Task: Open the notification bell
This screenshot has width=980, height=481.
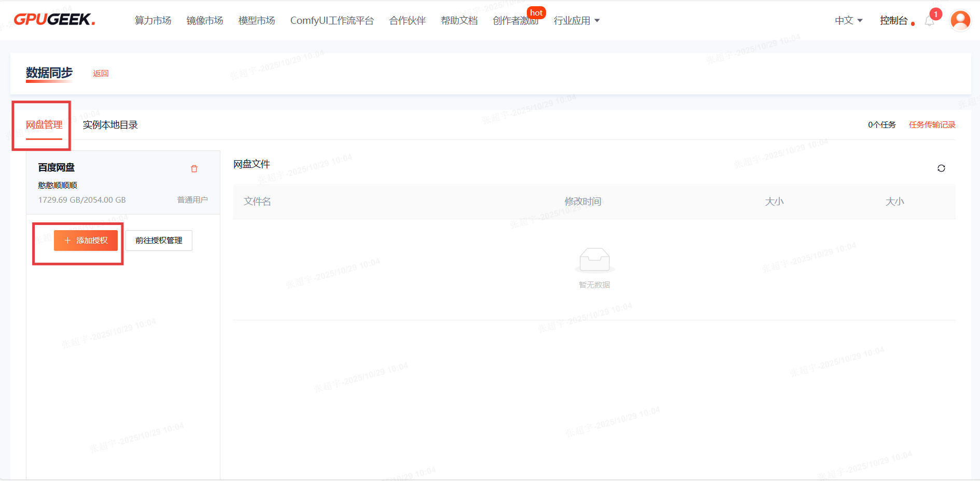Action: [929, 21]
